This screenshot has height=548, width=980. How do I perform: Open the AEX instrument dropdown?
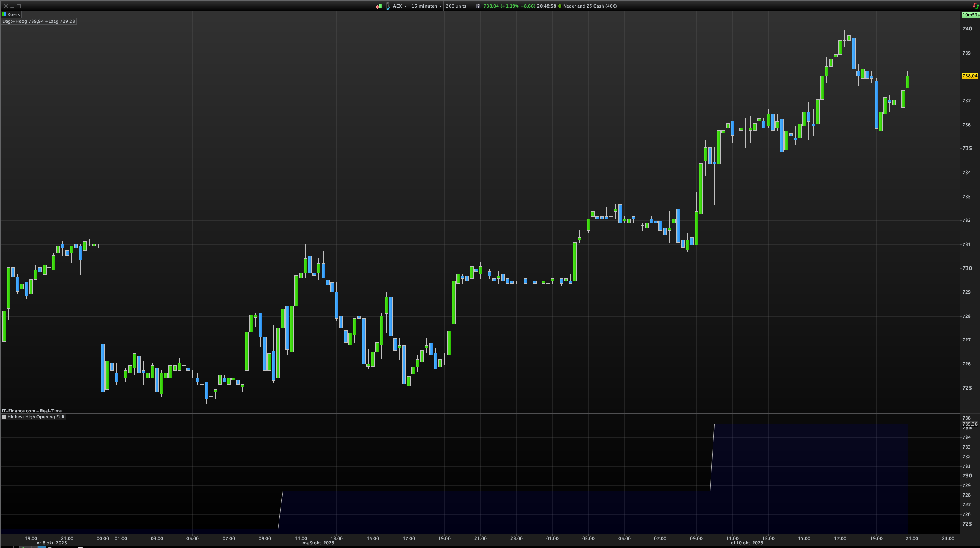pyautogui.click(x=400, y=6)
